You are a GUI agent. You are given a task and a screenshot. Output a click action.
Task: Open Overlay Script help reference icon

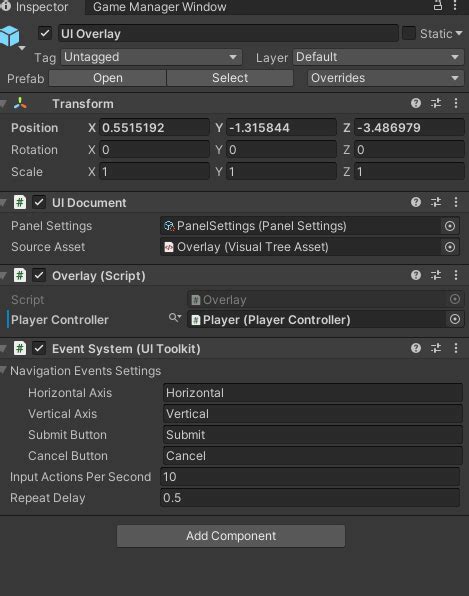pos(416,275)
